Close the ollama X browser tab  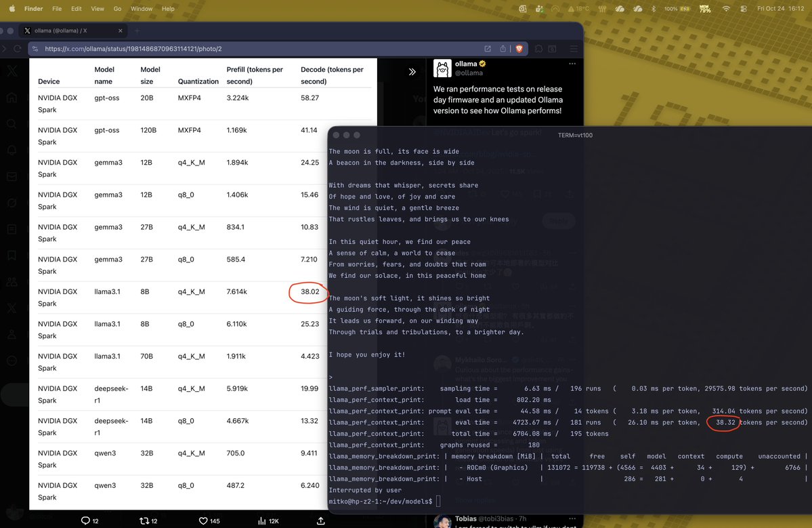tap(120, 31)
